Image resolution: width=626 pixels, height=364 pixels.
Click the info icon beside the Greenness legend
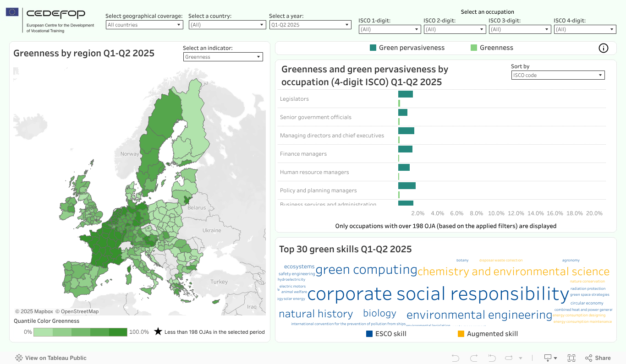click(603, 48)
